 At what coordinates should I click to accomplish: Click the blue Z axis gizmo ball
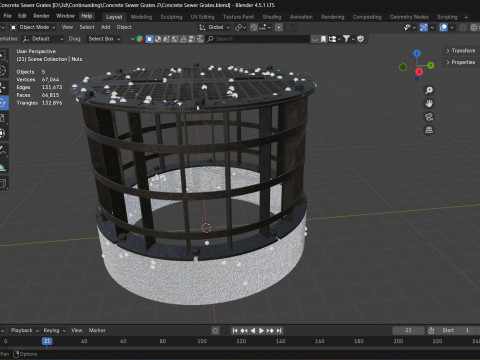point(417,53)
